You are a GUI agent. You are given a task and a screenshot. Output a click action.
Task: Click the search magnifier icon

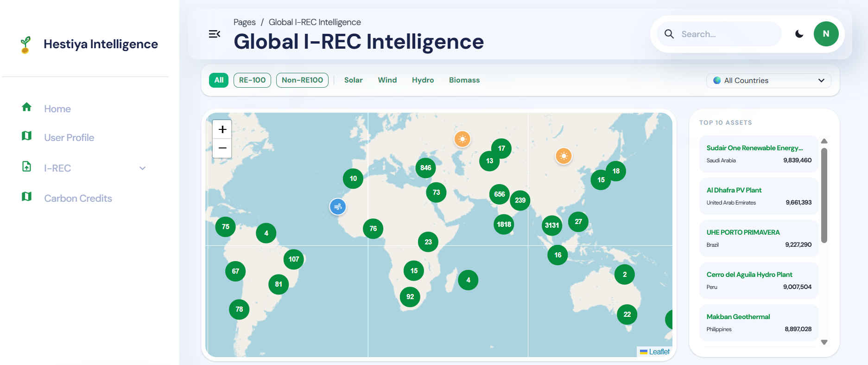pos(669,34)
